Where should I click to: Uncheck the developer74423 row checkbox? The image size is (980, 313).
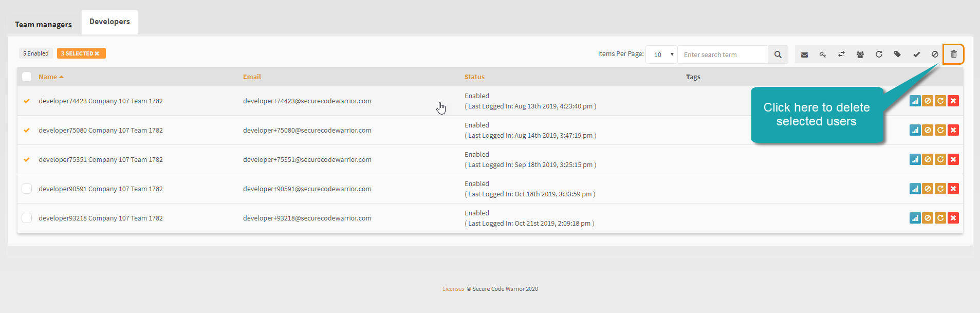(x=27, y=101)
